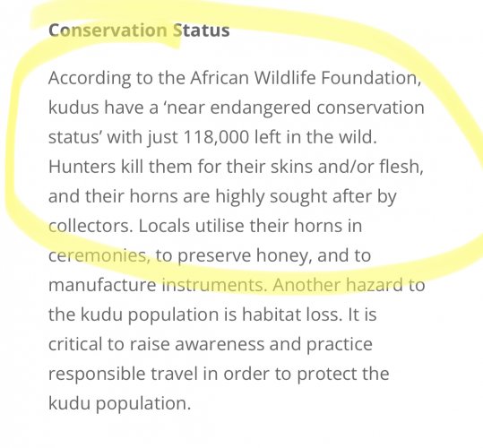Click the word collectors
Screen dimensions: 483x448
coord(91,226)
